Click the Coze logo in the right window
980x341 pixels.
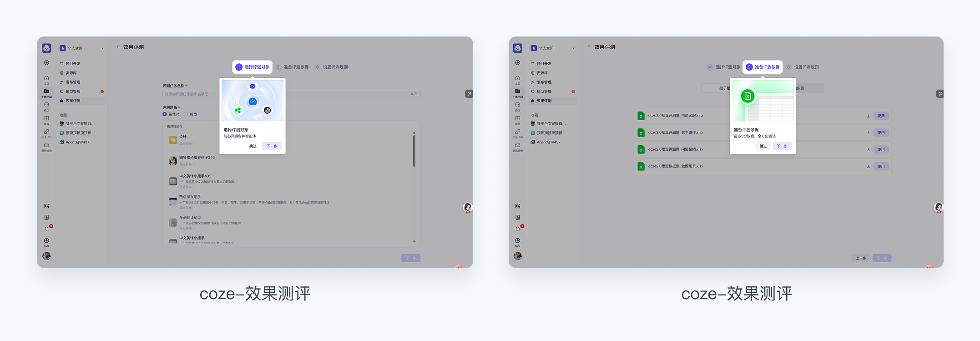(518, 48)
